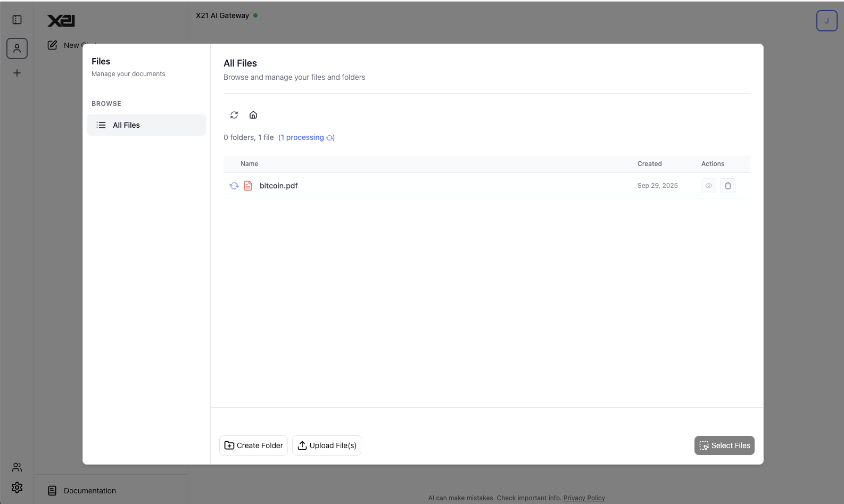Open settings gear icon
This screenshot has width=844, height=504.
point(17,488)
